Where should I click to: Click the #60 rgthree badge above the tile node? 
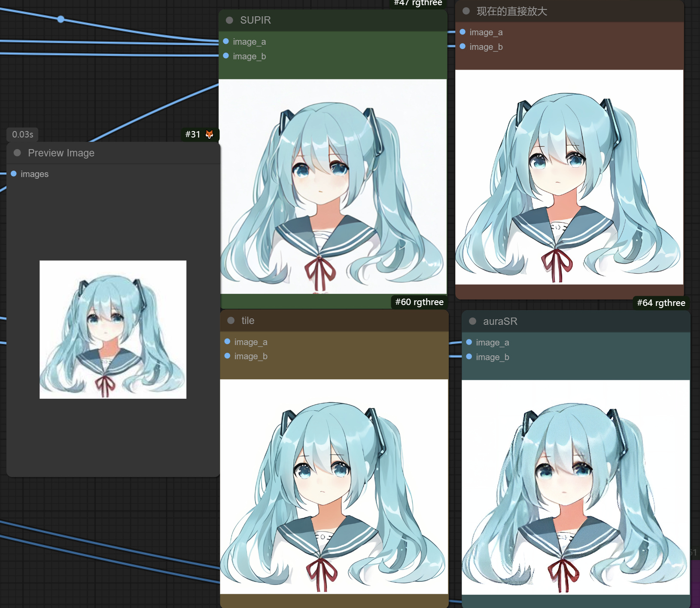[419, 302]
